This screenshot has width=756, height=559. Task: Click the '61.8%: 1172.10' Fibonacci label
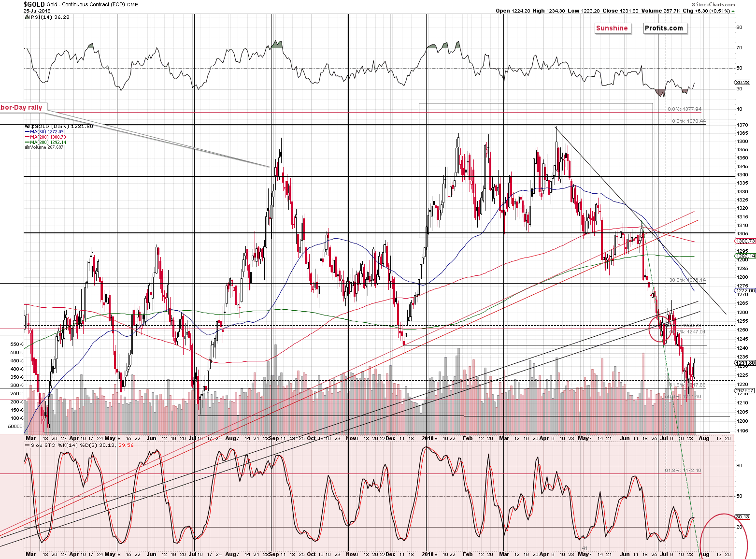683,470
